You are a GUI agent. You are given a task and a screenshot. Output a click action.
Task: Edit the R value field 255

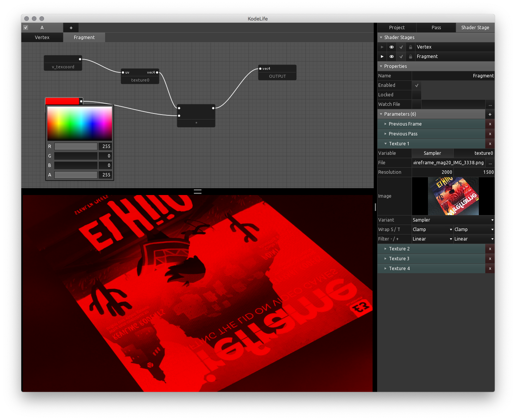(105, 146)
